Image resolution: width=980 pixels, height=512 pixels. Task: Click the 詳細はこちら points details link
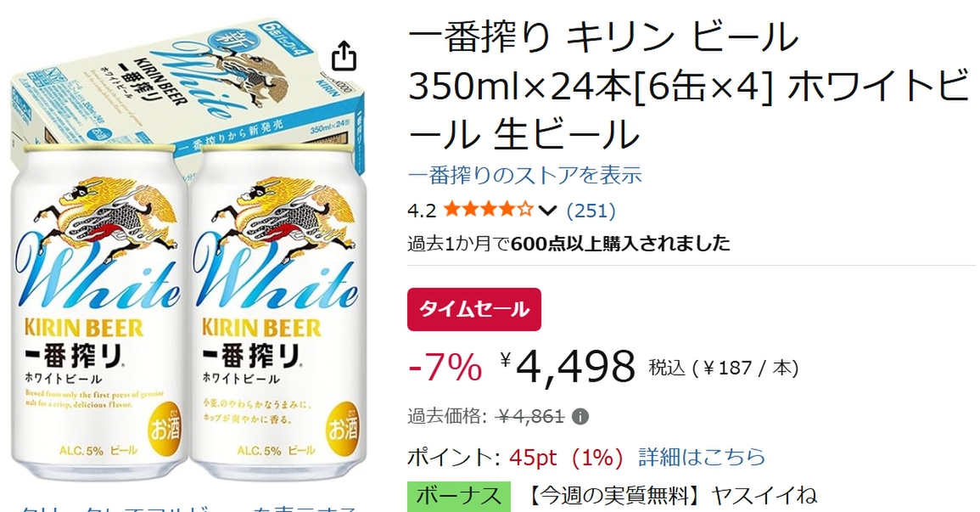[702, 457]
